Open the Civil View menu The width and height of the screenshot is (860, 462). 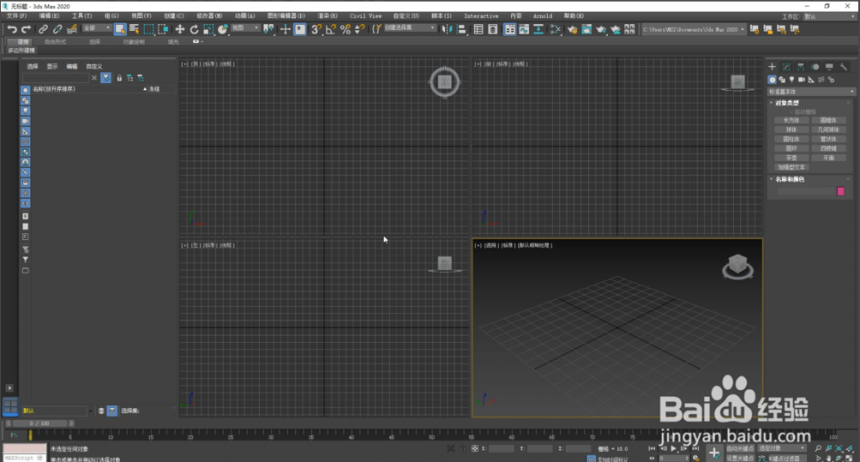tap(365, 16)
